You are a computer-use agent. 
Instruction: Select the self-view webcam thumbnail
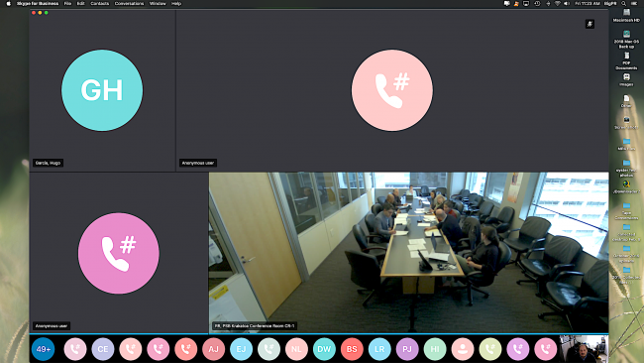click(584, 349)
